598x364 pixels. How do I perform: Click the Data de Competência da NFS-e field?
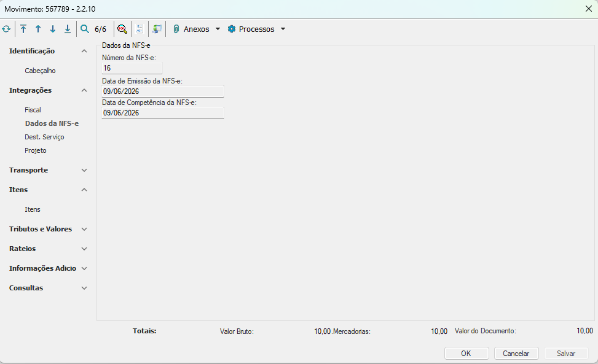[163, 113]
